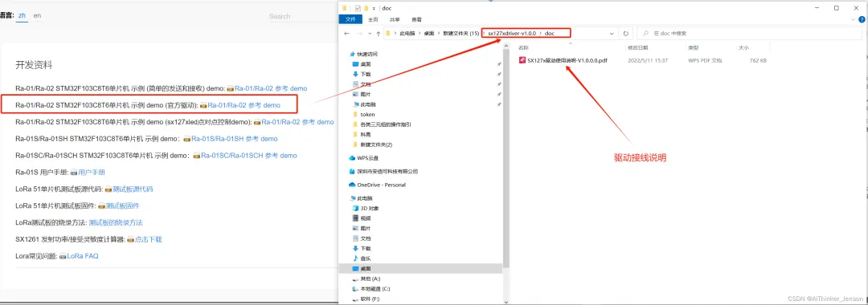Open the 视频 folder in the sidebar

366,218
